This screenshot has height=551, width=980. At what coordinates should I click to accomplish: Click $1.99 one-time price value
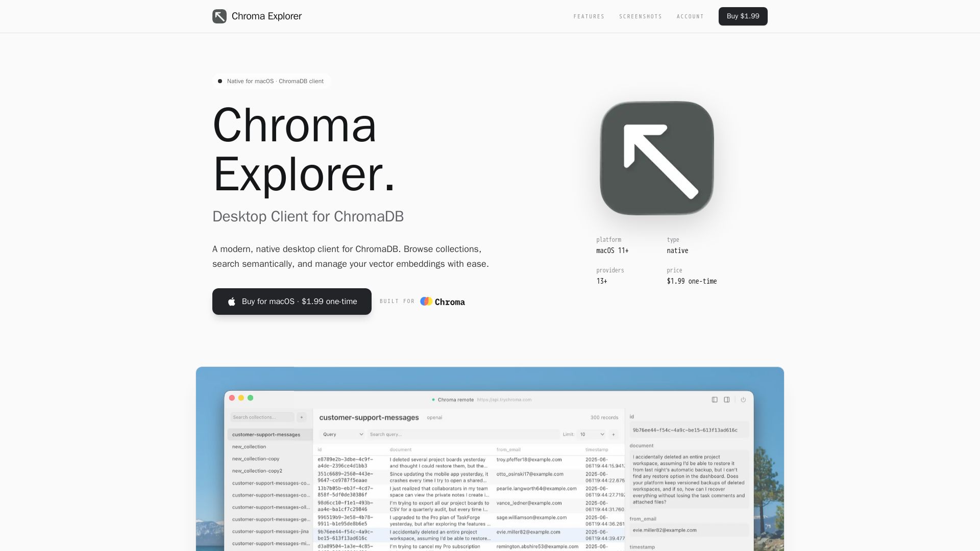(x=692, y=282)
